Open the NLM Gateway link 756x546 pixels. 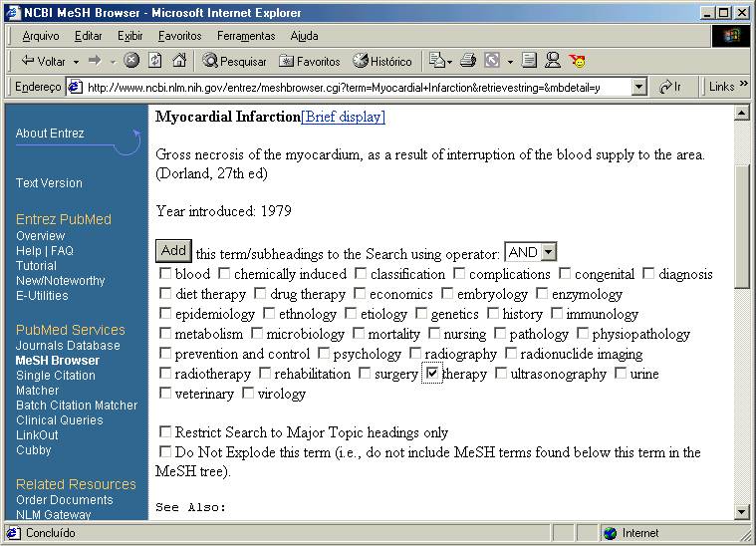click(x=53, y=514)
